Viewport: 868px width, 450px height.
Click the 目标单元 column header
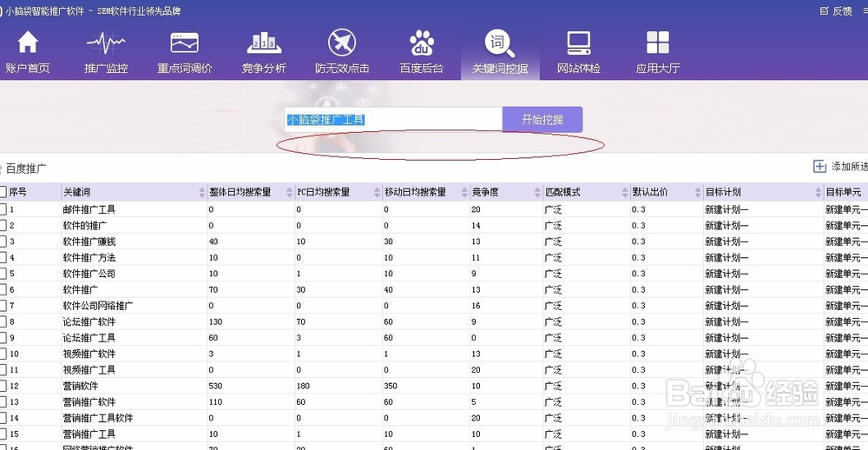click(844, 192)
